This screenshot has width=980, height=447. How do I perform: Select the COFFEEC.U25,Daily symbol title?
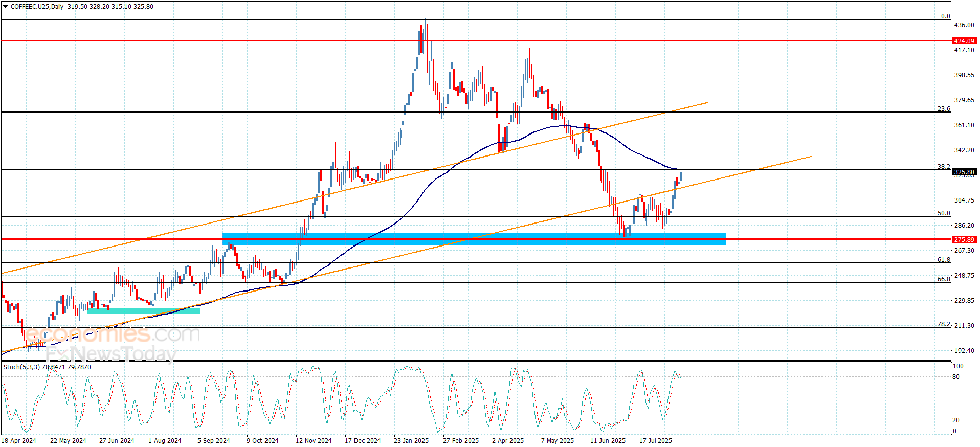37,7
